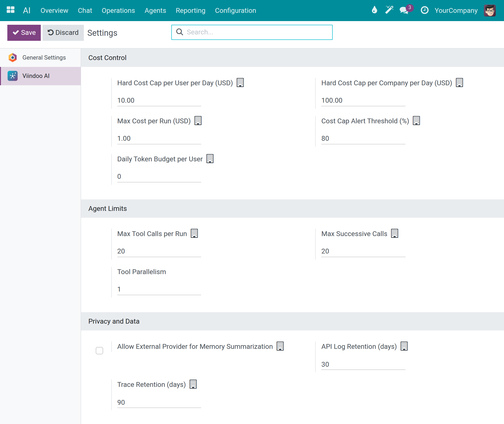This screenshot has width=504, height=424.
Task: Click the AI app title
Action: pyautogui.click(x=27, y=10)
